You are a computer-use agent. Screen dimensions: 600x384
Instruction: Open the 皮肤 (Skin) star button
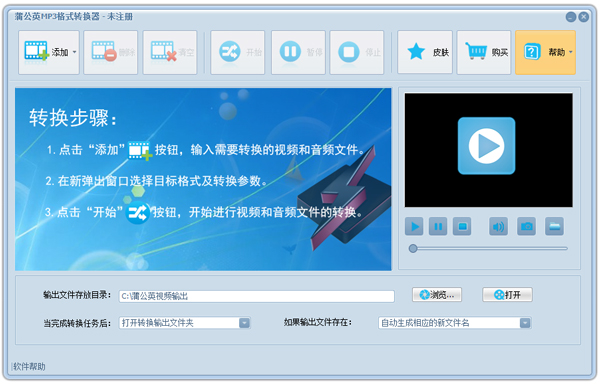425,52
